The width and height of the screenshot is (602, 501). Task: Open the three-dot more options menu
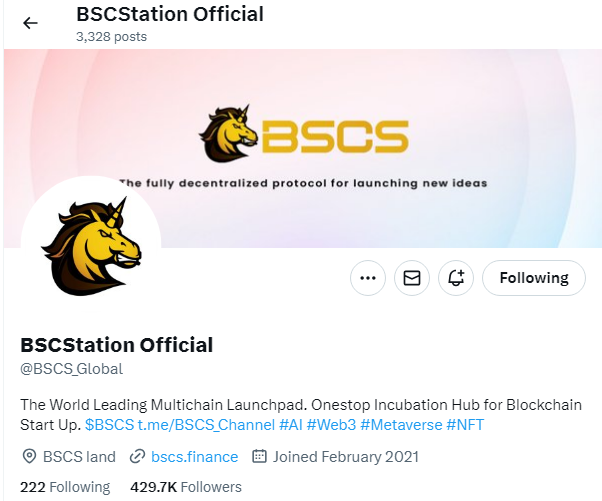click(368, 278)
